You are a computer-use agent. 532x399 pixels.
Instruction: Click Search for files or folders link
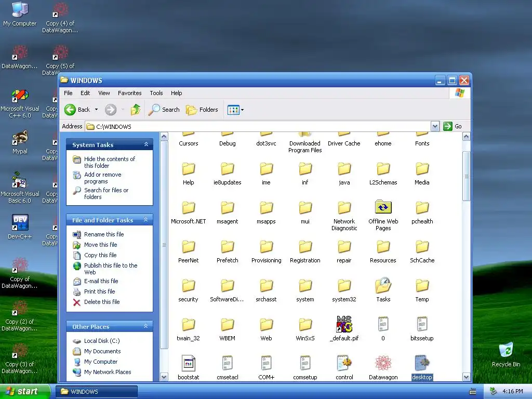click(106, 193)
